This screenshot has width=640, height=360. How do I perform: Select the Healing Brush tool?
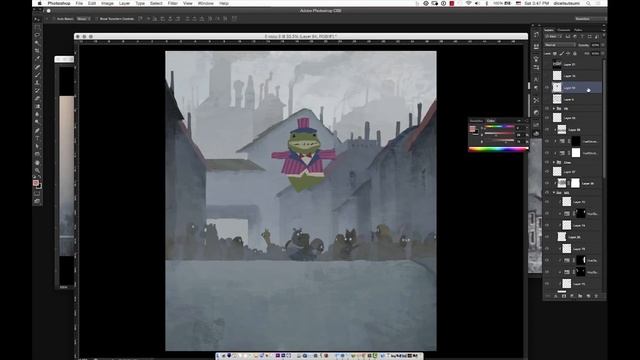tap(37, 66)
